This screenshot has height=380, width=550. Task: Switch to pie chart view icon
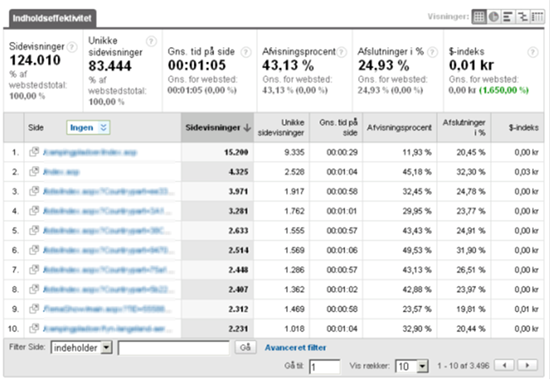[494, 16]
